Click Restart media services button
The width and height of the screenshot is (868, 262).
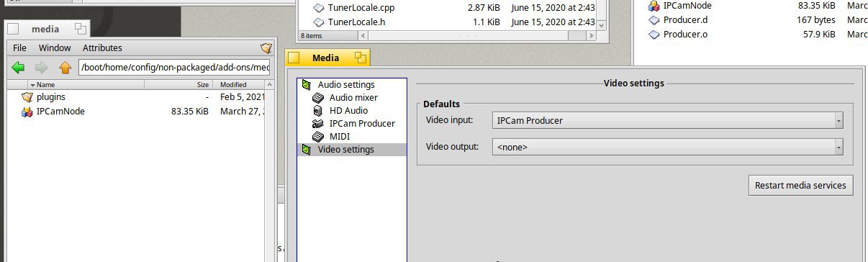pos(800,185)
